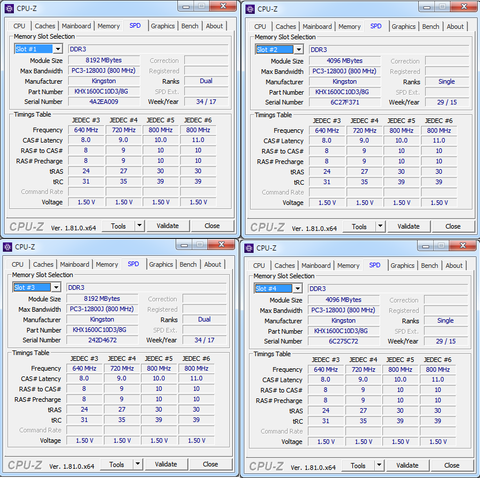The image size is (480, 478).
Task: Click Week/Year 34 / 17 in Slot #3 window
Action: (204, 340)
